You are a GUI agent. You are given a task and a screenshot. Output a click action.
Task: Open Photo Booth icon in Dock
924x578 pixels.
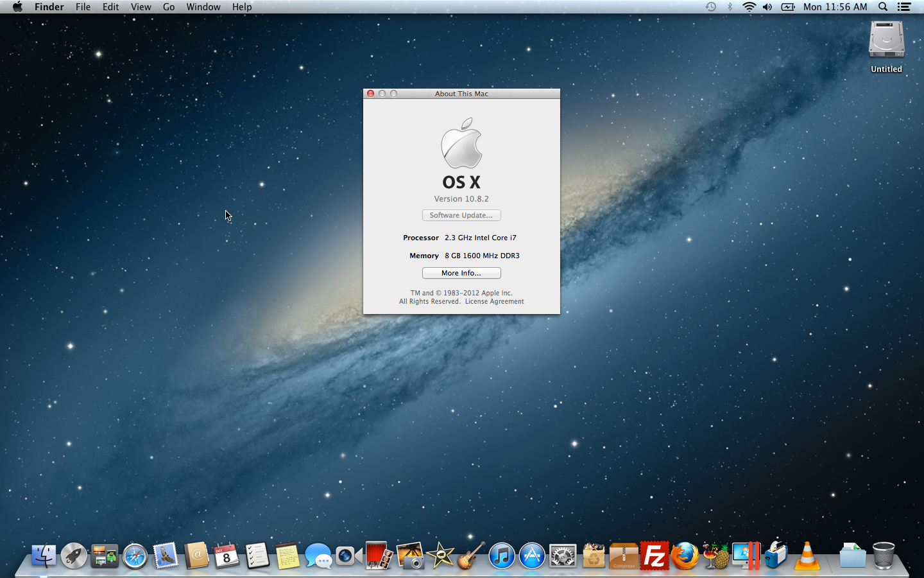point(379,556)
